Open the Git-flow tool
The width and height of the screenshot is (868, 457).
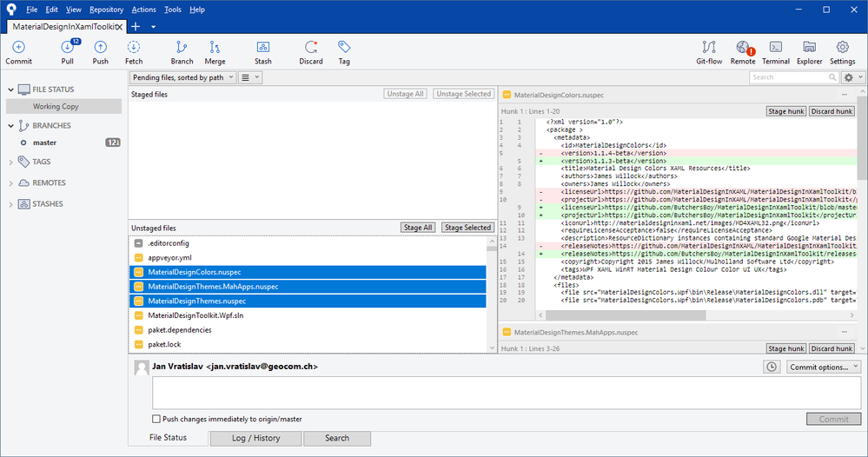click(709, 52)
